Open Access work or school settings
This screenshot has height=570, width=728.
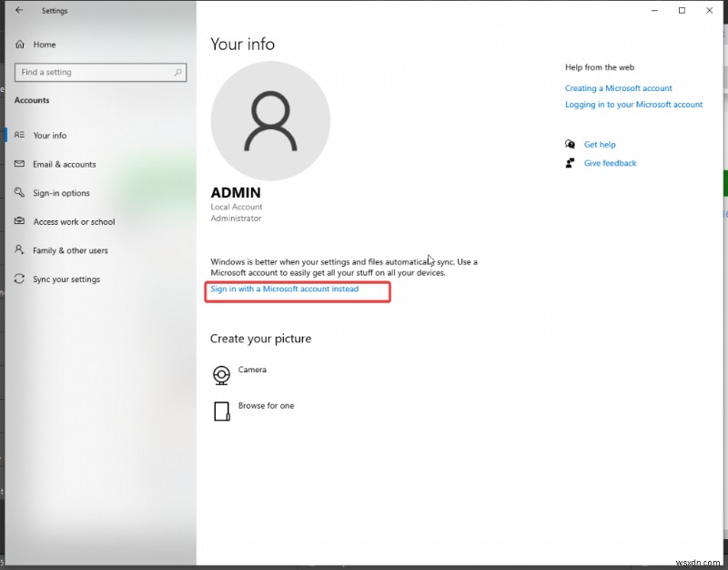(x=76, y=221)
